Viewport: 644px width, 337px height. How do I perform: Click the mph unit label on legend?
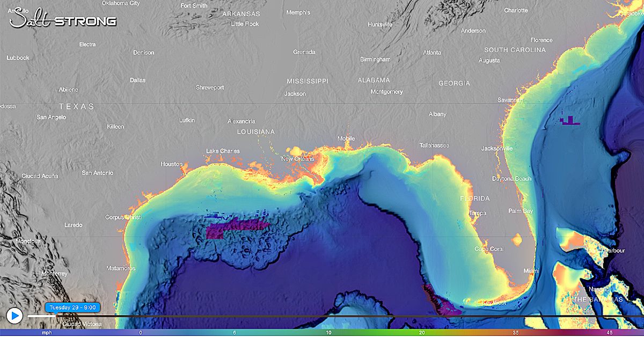[47, 333]
